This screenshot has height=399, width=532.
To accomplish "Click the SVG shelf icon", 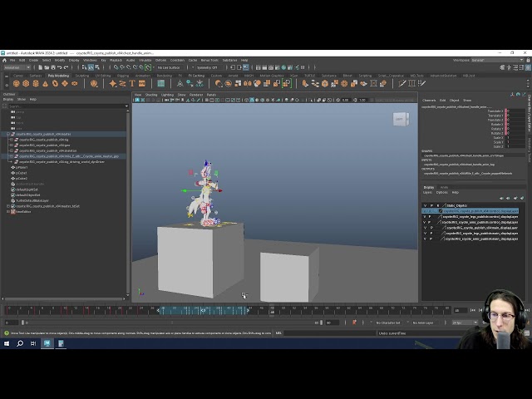I will tap(142, 83).
